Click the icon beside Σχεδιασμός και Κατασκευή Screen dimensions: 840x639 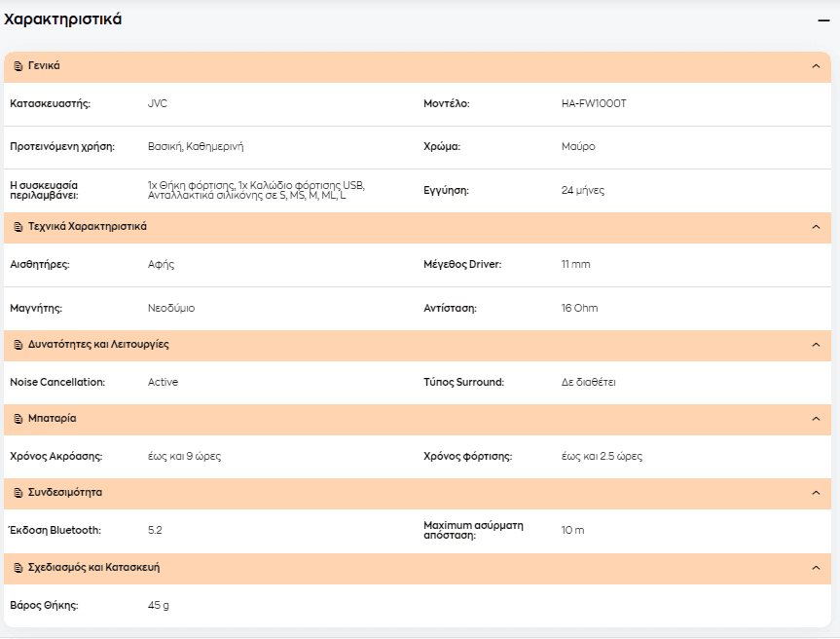pyautogui.click(x=18, y=568)
